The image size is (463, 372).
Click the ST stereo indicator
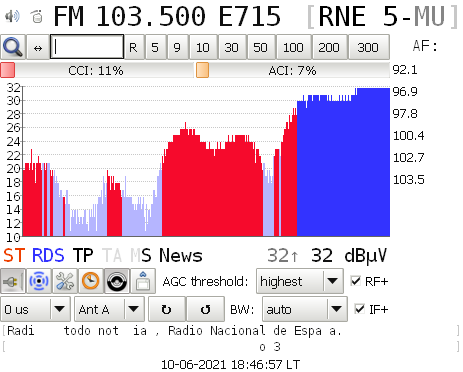(x=14, y=256)
